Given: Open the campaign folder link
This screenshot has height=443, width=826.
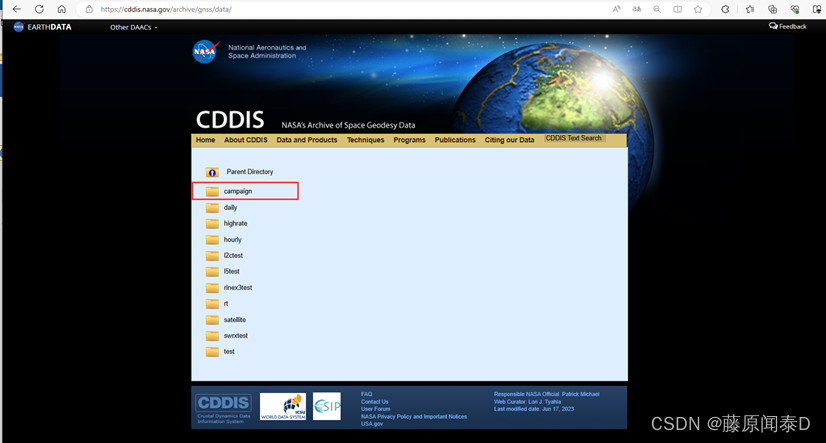Looking at the screenshot, I should click(x=238, y=191).
